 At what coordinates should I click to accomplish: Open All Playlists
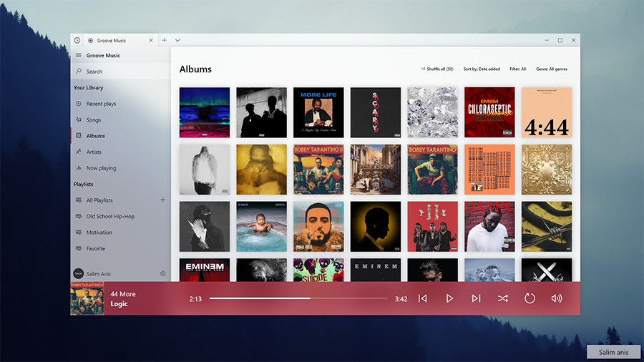coord(115,200)
